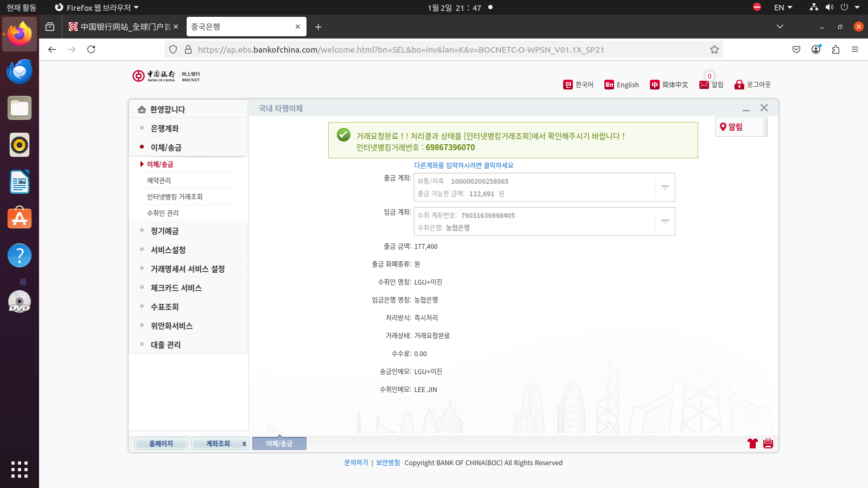Screen dimensions: 868x488
Task: Select 한국어 language option
Action: pos(578,85)
